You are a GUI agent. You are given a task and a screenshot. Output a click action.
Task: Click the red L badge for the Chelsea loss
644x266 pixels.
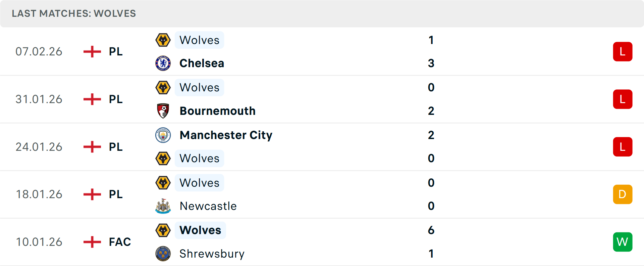pos(623,51)
